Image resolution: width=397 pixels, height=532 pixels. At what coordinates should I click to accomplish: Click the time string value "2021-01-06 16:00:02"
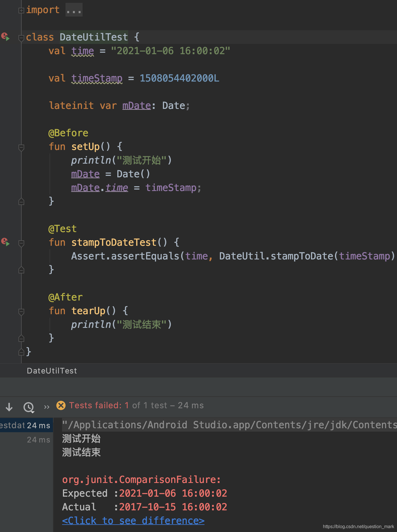(171, 51)
